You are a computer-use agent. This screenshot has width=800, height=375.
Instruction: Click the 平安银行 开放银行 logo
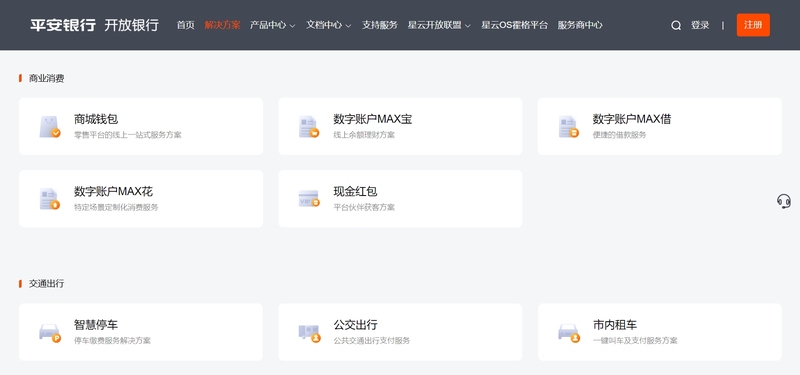tap(94, 25)
